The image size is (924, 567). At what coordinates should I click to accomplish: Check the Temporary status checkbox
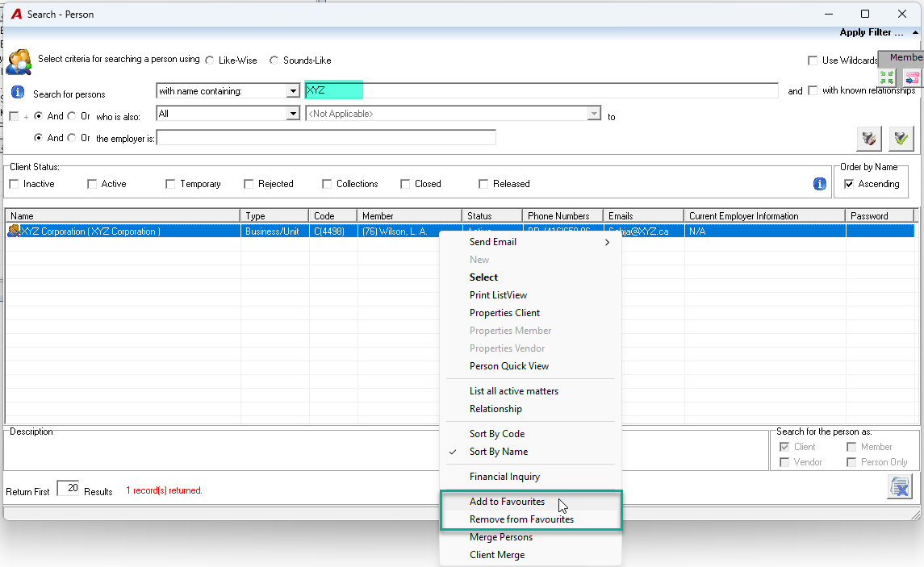[x=170, y=184]
